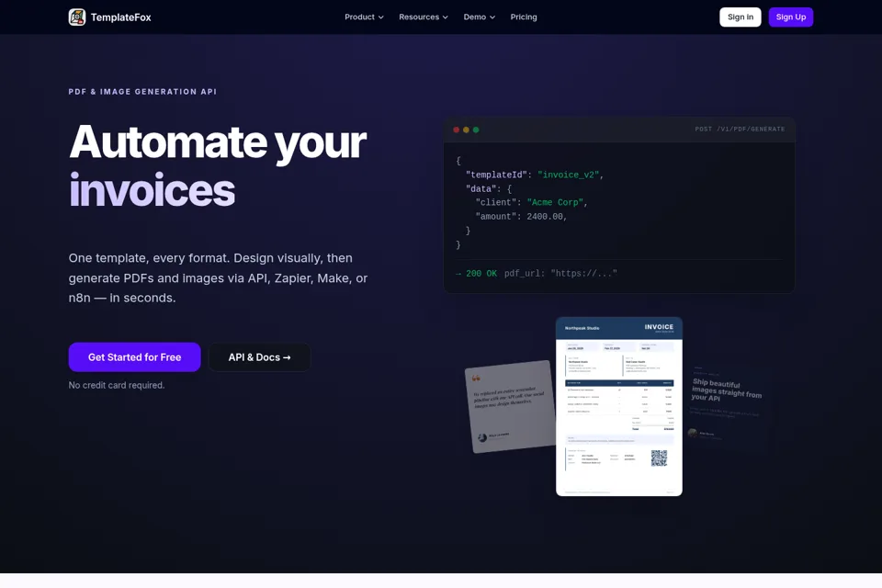Open the invoice preview thumbnail
Viewport: 882px width, 588px height.
point(618,406)
